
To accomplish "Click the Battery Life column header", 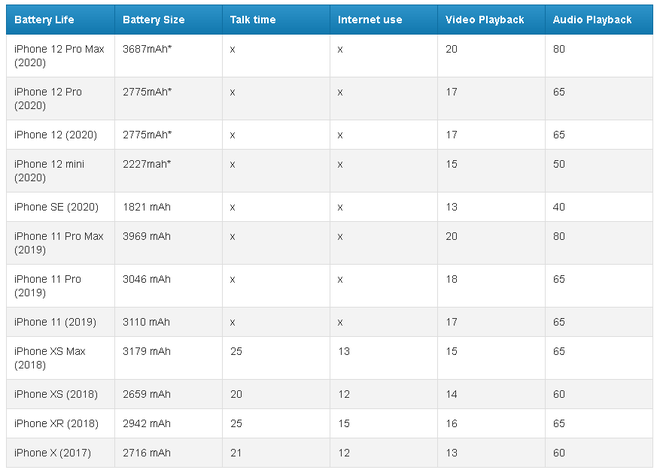I will [41, 20].
